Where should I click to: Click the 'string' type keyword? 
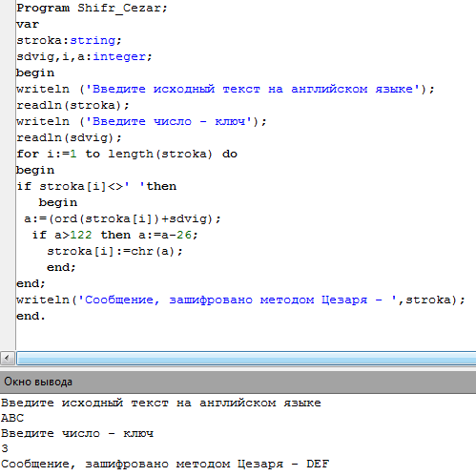click(93, 40)
